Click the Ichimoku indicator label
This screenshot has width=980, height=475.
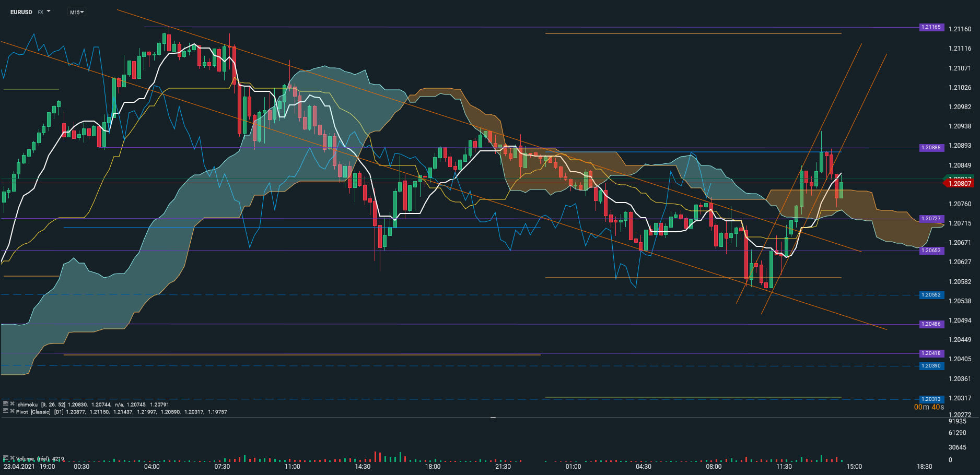tap(27, 405)
